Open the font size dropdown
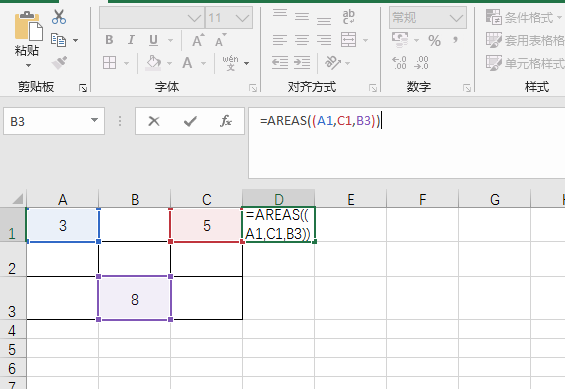 coord(242,18)
